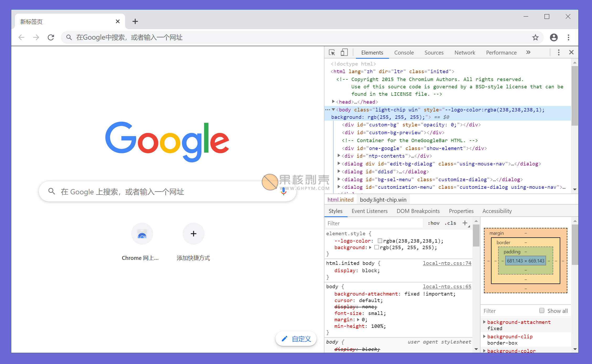The image size is (592, 364).
Task: Enable the Show all checkbox
Action: coord(542,311)
